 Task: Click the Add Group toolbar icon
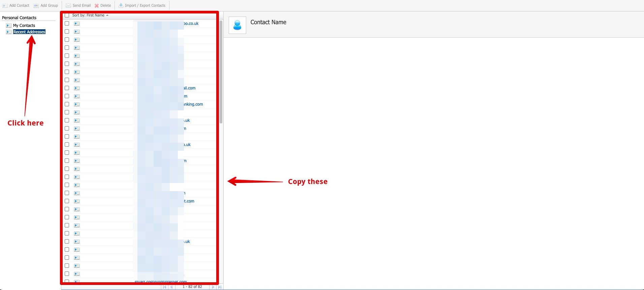coord(36,6)
